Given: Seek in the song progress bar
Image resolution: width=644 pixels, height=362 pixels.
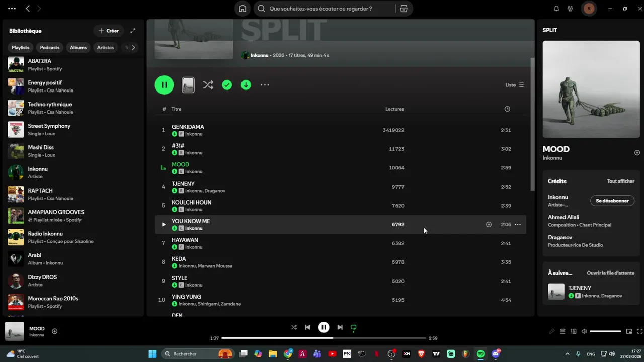Looking at the screenshot, I should (324, 338).
